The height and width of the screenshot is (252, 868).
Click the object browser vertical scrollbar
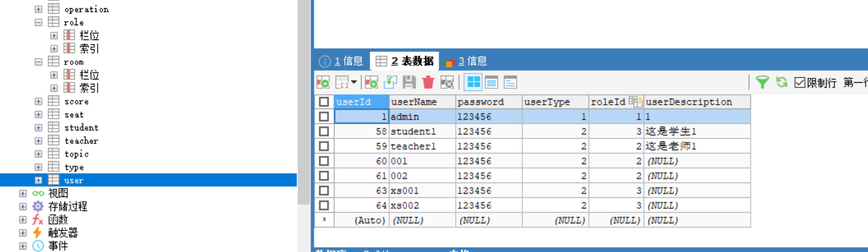pos(303,102)
